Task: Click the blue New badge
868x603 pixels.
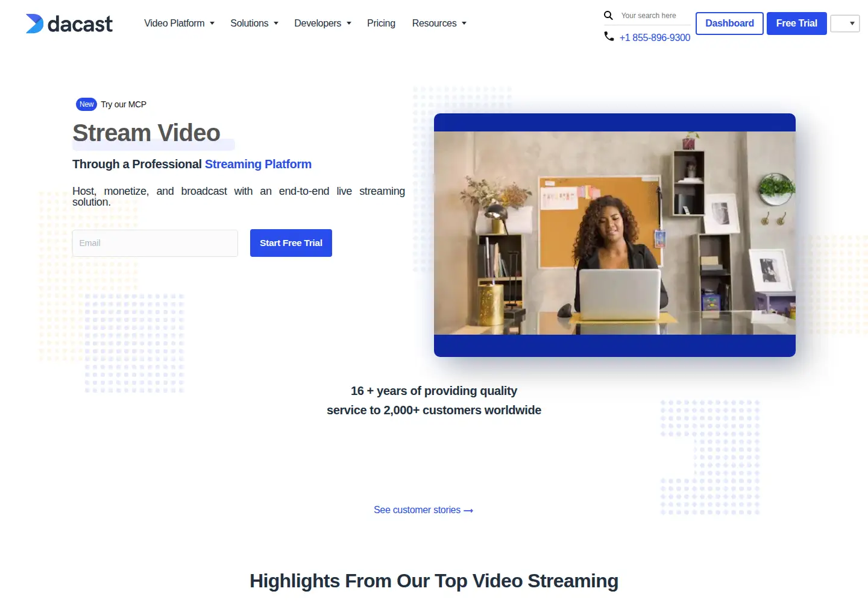Action: (x=87, y=104)
